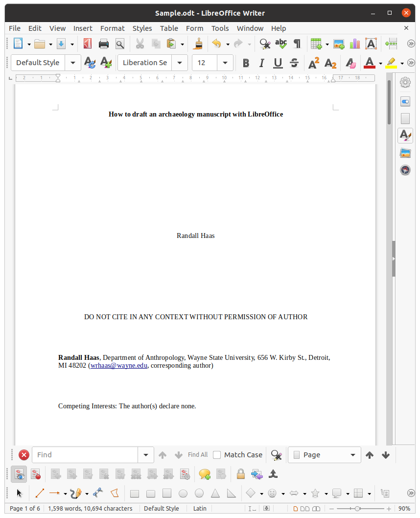Open the File menu

tap(15, 28)
